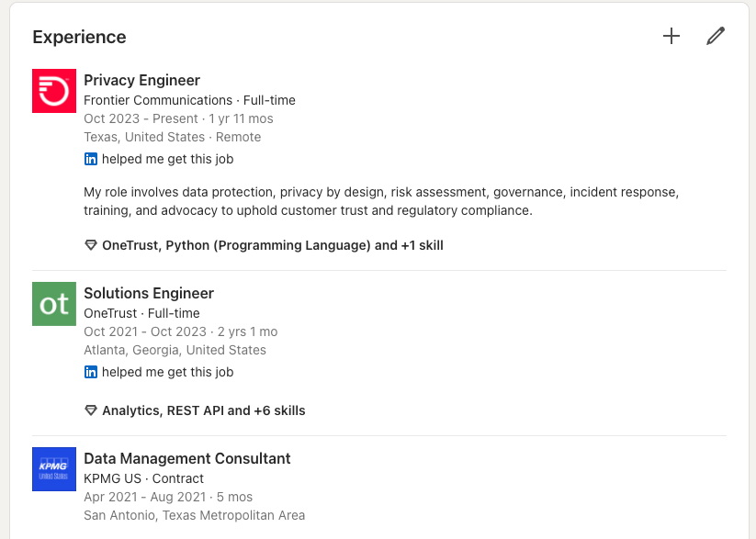The image size is (756, 539).
Task: Click LinkedIn icon under Solutions Engineer
Action: coord(91,372)
